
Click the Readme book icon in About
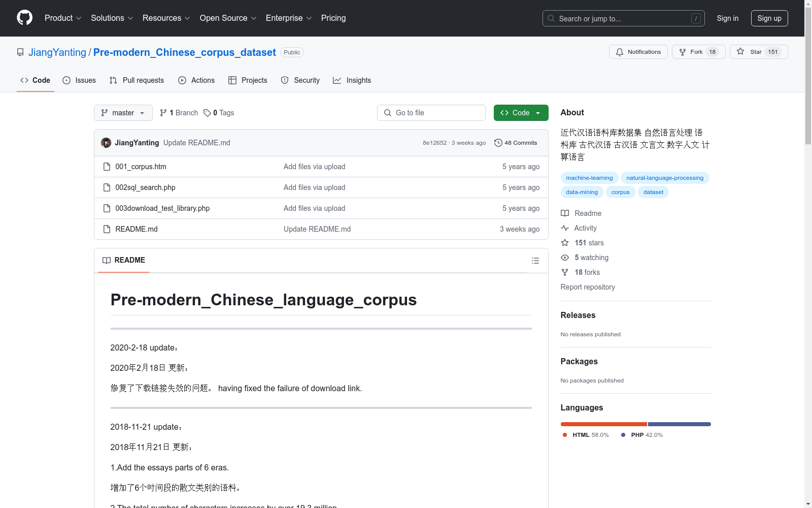(x=565, y=213)
